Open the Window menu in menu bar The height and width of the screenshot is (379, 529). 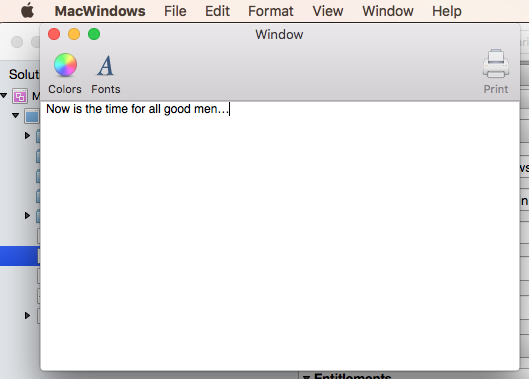pos(388,11)
